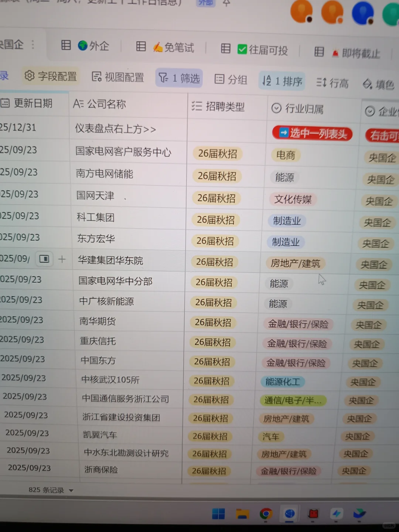The image size is (399, 532).
Task: Click the 文化传媒 industry tag
Action: pos(293,199)
